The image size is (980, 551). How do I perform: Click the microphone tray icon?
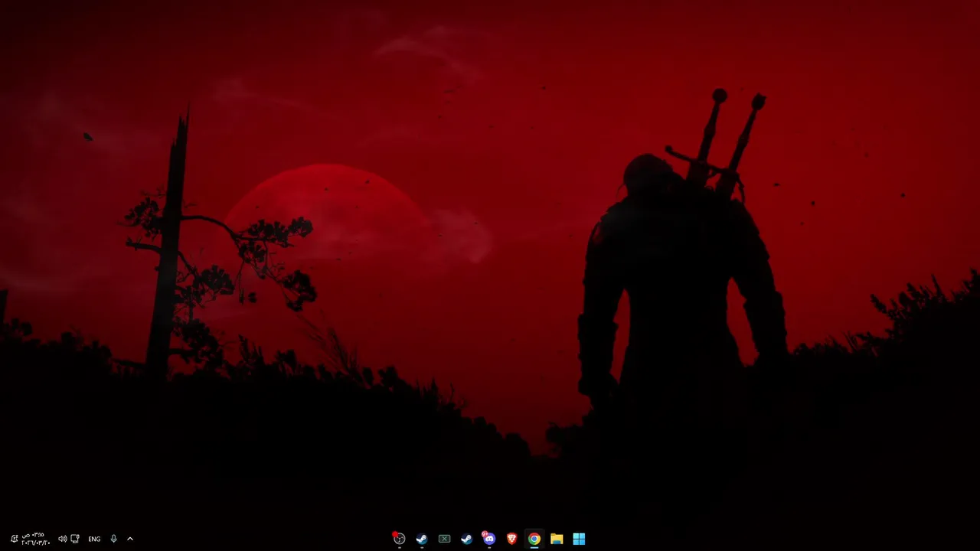(x=113, y=539)
